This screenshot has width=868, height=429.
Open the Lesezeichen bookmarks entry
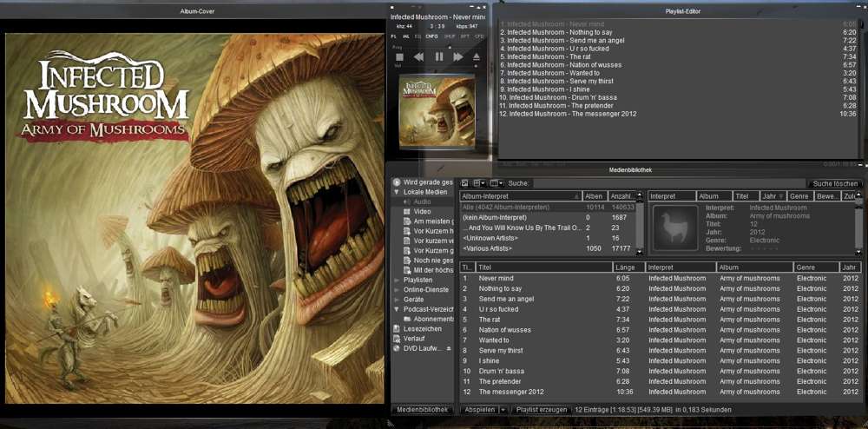[x=421, y=328]
